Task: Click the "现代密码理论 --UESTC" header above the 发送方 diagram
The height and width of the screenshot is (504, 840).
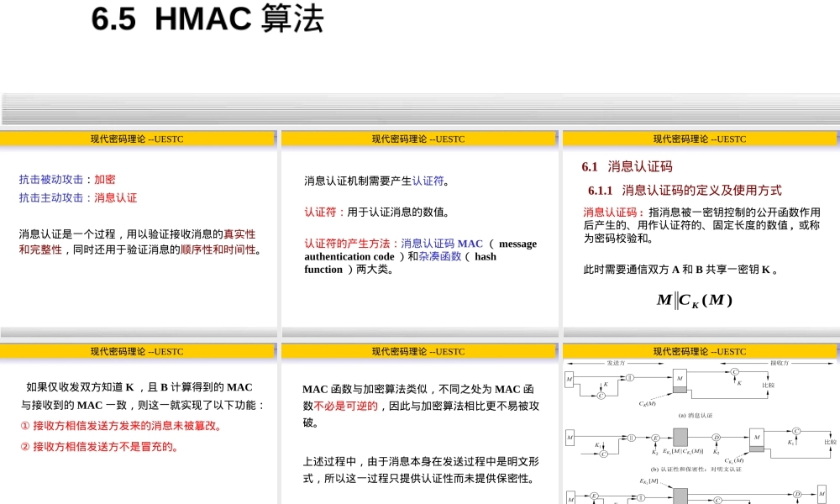Action: coord(700,352)
